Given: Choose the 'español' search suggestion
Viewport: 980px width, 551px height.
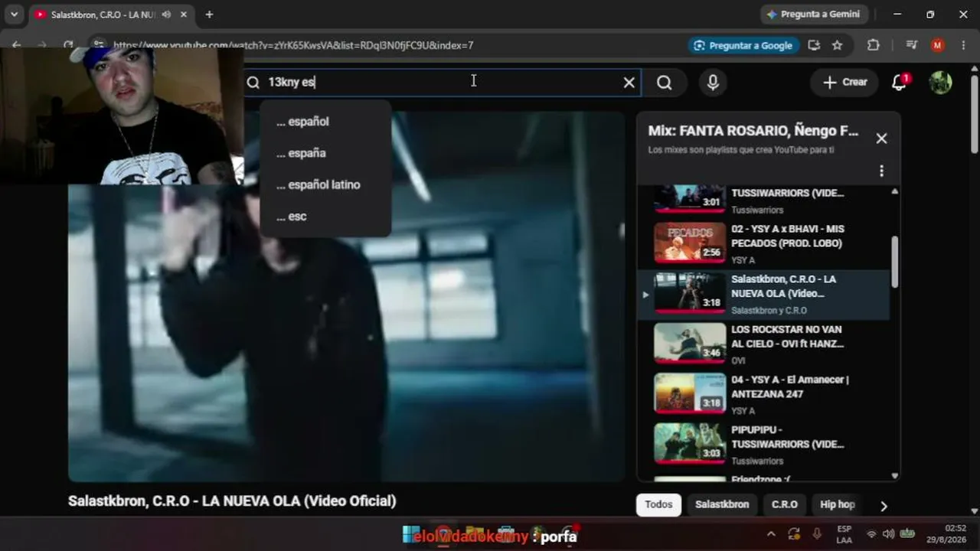Looking at the screenshot, I should tap(325, 122).
